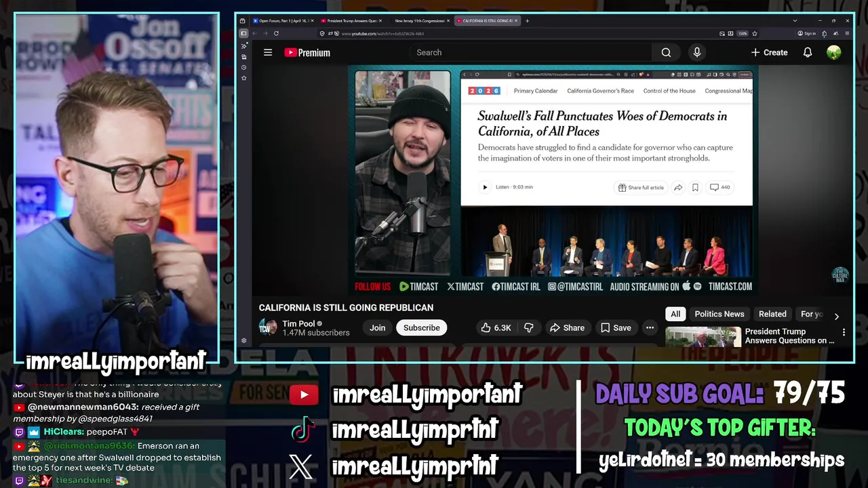Open the zoom level 150% indicator
This screenshot has width=868, height=488.
point(743,33)
